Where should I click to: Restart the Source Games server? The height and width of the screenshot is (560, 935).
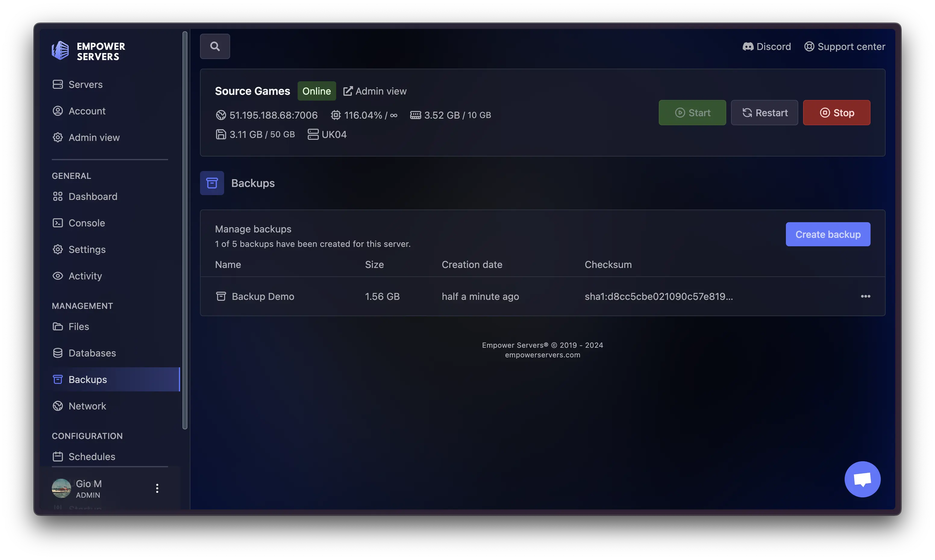click(764, 113)
